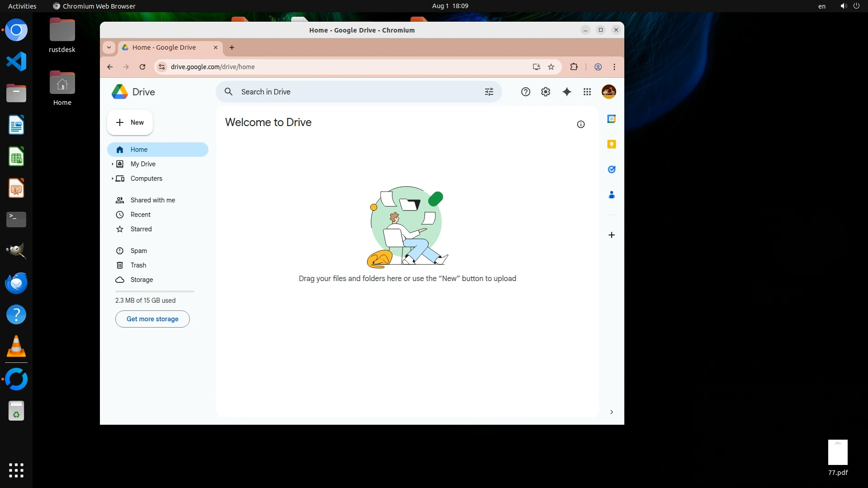Screen dimensions: 868x488
Task: Go to Shared with me
Action: [x=152, y=200]
